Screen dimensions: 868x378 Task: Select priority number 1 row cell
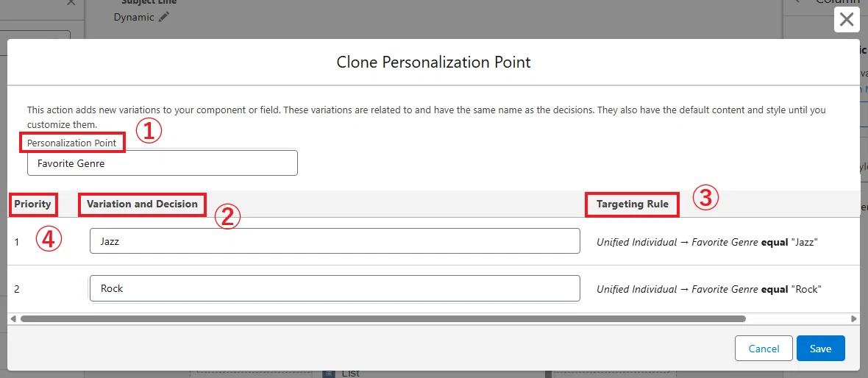pos(17,242)
